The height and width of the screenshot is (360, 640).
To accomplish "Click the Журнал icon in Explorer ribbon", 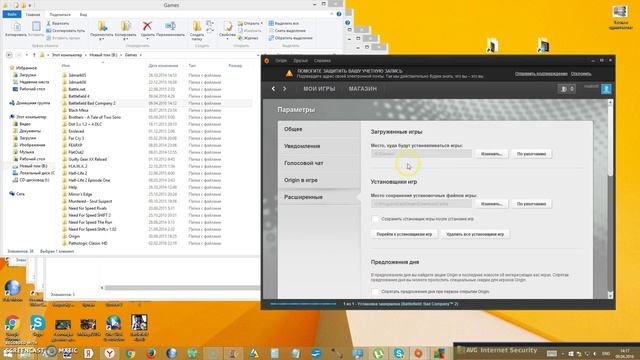I will click(249, 38).
